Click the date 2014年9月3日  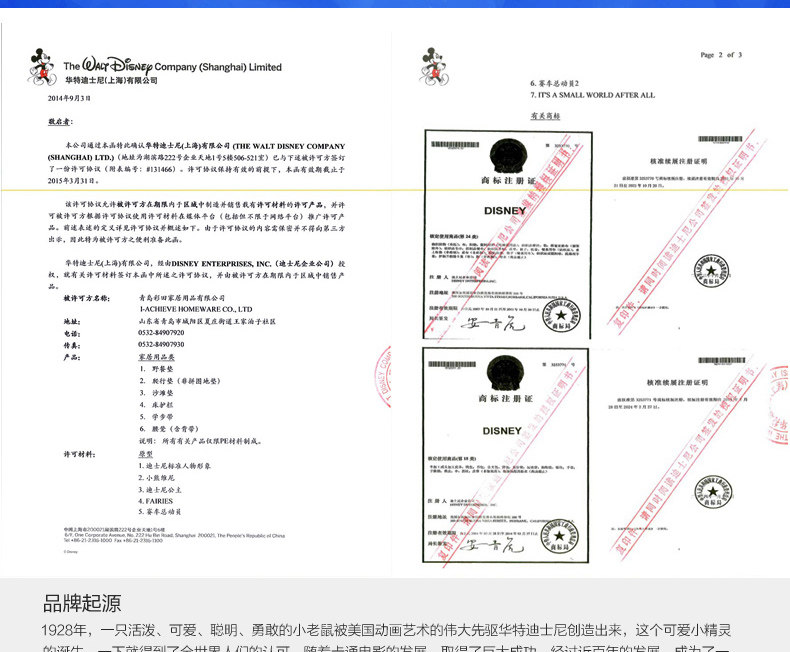point(69,98)
